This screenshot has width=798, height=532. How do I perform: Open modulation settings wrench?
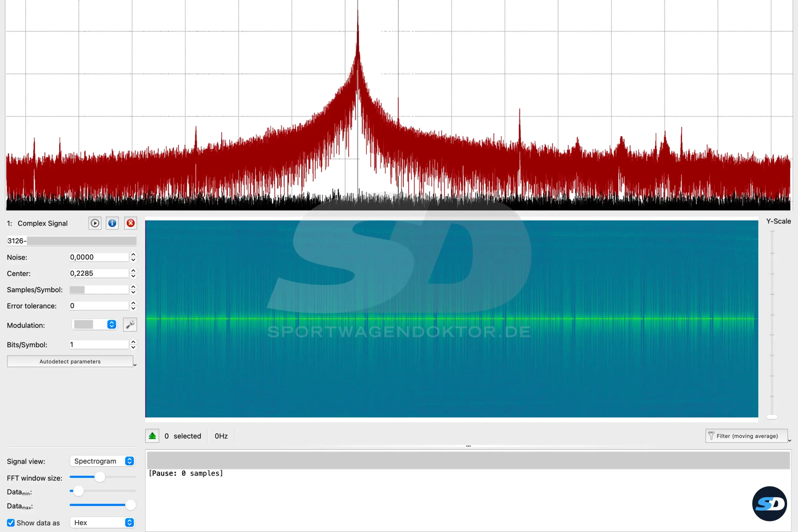coord(130,325)
